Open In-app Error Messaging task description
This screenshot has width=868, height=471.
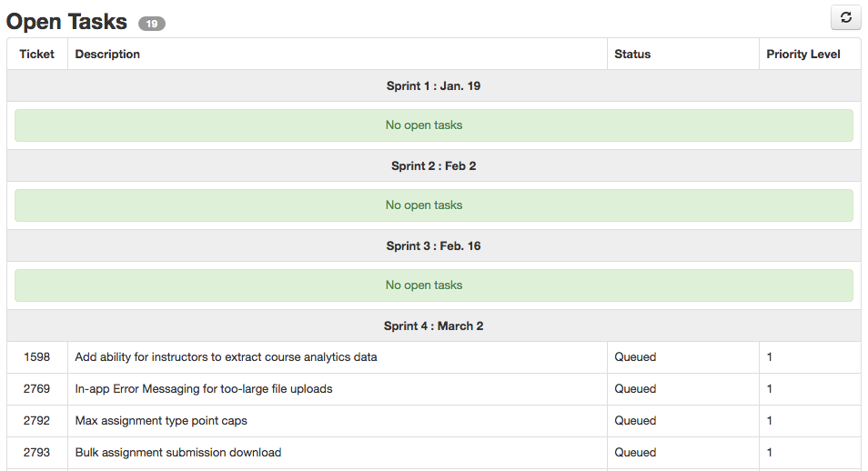pyautogui.click(x=204, y=389)
